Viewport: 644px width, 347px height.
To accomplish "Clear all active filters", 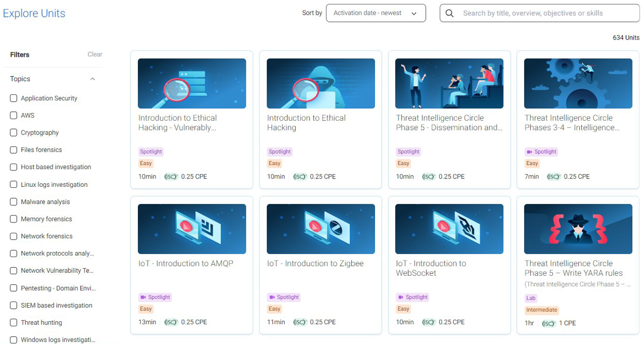I will point(94,54).
